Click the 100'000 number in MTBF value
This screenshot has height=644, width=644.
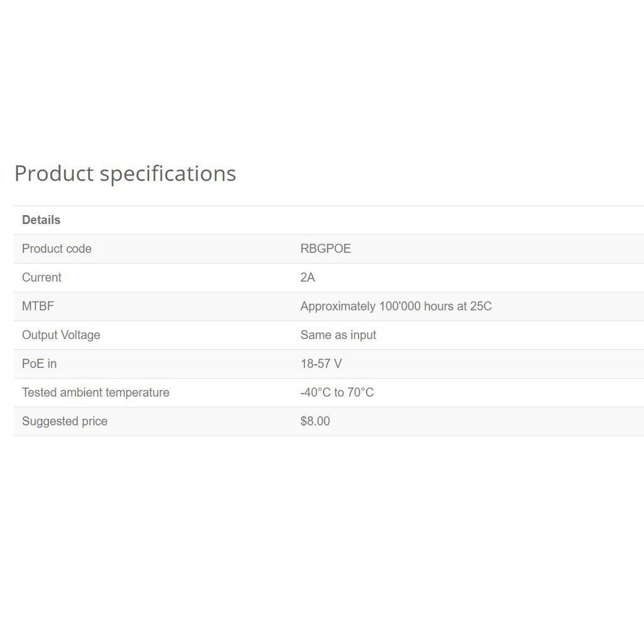click(x=399, y=306)
